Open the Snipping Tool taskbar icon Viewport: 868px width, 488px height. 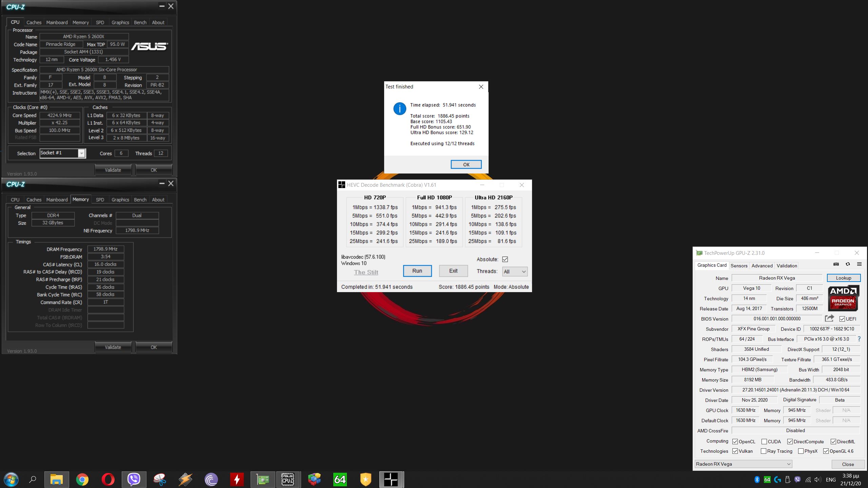pyautogui.click(x=160, y=480)
